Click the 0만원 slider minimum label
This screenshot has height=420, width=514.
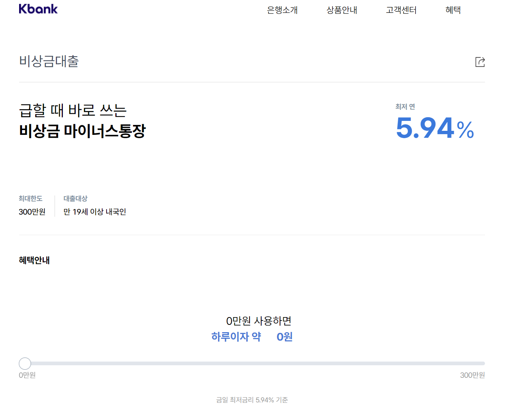coord(27,375)
